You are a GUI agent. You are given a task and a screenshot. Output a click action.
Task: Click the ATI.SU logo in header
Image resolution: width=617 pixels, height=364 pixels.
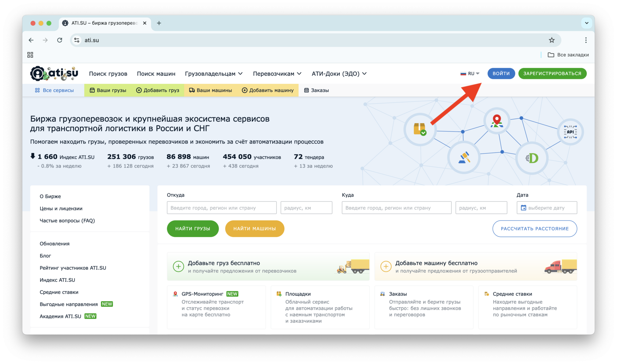(54, 73)
